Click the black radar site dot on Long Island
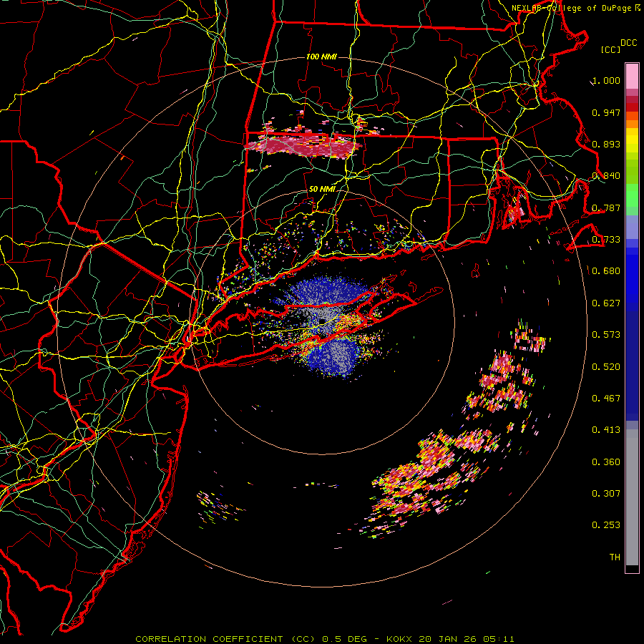This screenshot has height=644, width=644. (x=323, y=321)
